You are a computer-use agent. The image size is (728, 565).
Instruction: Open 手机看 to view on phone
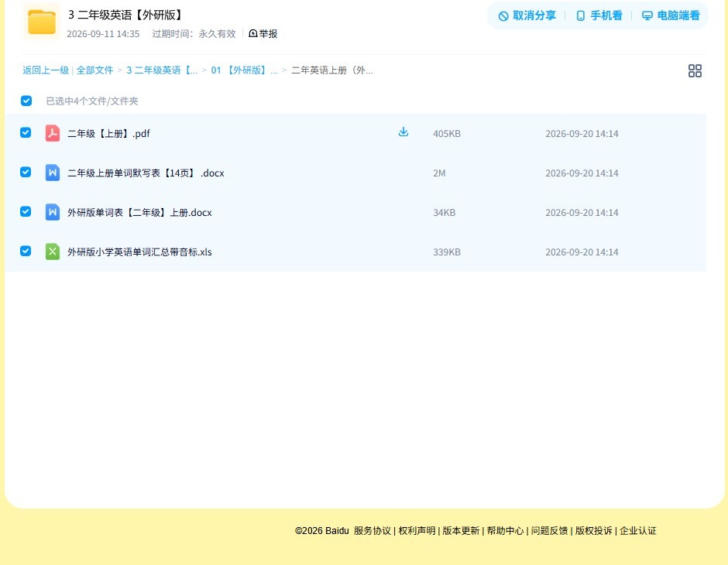point(599,15)
